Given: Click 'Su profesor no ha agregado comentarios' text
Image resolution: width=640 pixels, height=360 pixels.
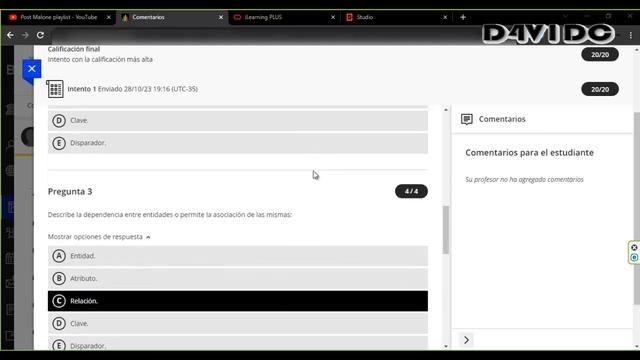Looking at the screenshot, I should coord(524,180).
